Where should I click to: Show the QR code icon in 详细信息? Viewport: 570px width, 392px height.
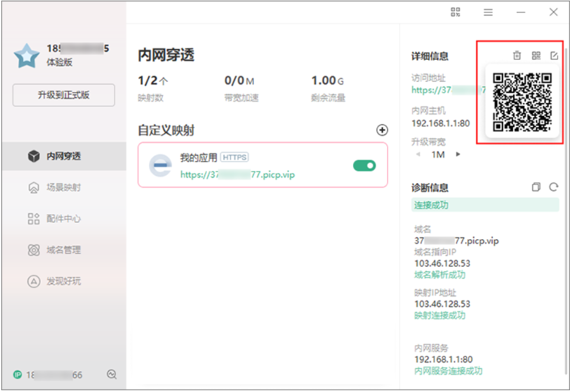click(536, 55)
